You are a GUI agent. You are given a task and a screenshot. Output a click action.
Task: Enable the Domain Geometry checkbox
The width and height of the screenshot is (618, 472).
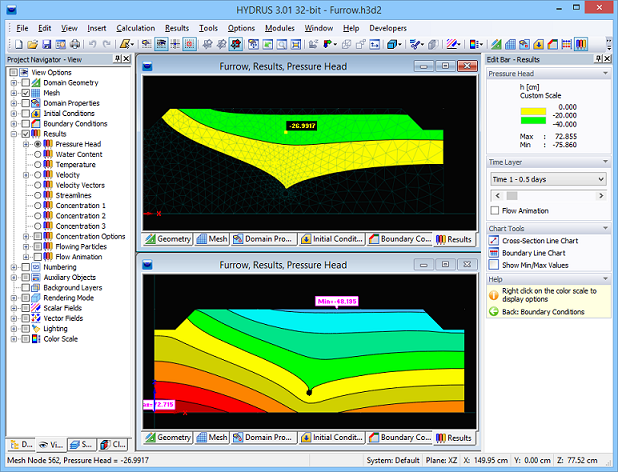click(x=26, y=83)
